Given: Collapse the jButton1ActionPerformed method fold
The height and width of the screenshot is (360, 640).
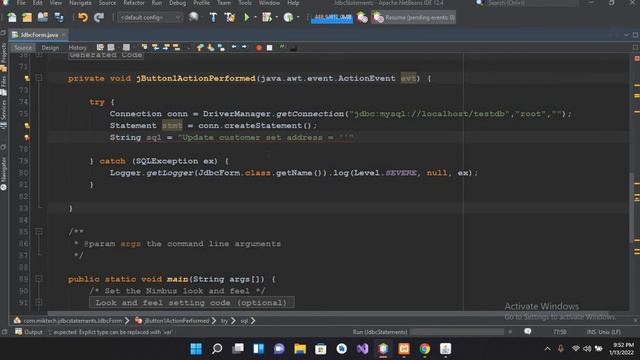Looking at the screenshot, I should [x=39, y=78].
